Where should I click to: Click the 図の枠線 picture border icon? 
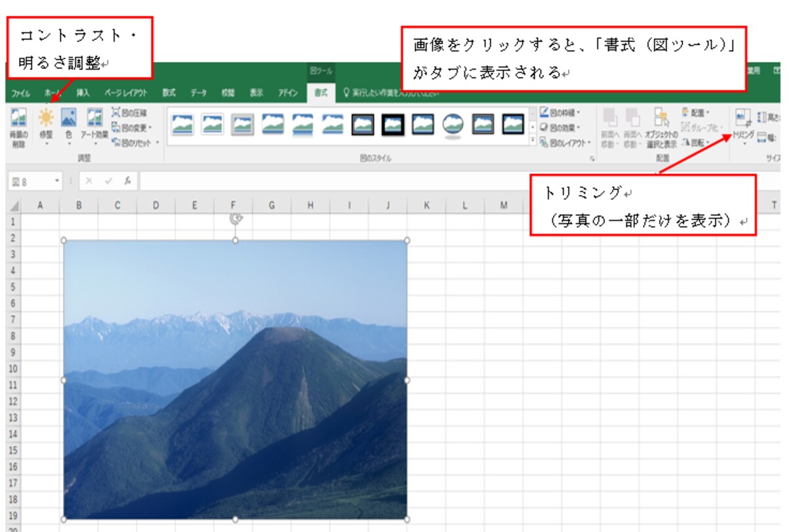tap(544, 112)
